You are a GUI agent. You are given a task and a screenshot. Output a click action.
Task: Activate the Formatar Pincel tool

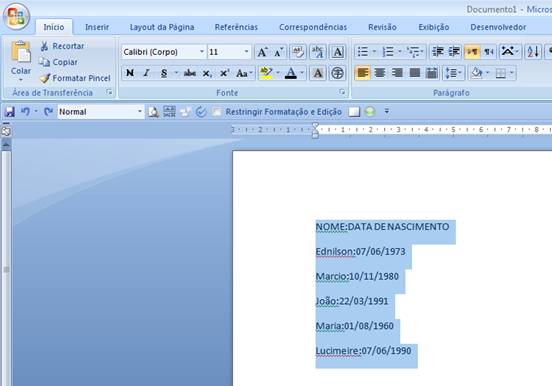tap(75, 78)
